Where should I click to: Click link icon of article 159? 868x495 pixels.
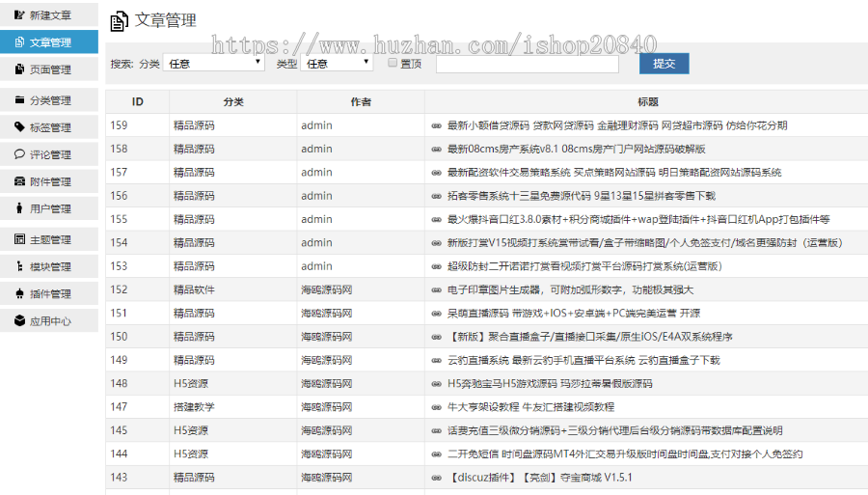coord(436,125)
